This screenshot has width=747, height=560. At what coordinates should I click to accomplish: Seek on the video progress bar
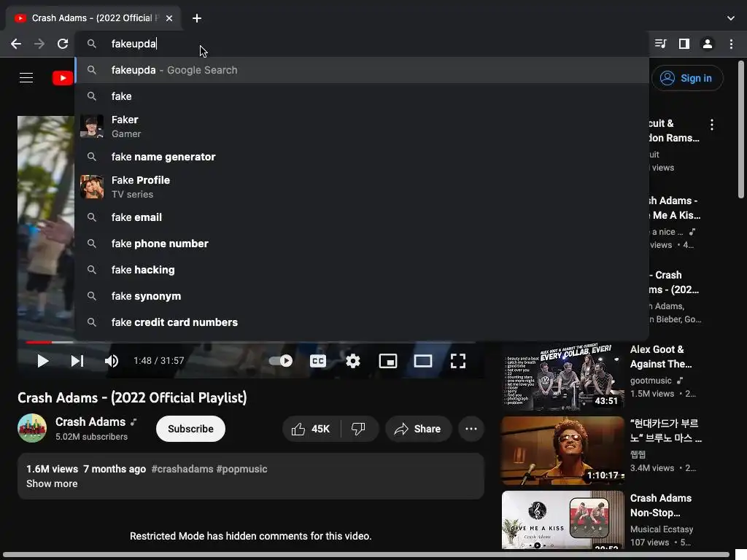(x=251, y=342)
